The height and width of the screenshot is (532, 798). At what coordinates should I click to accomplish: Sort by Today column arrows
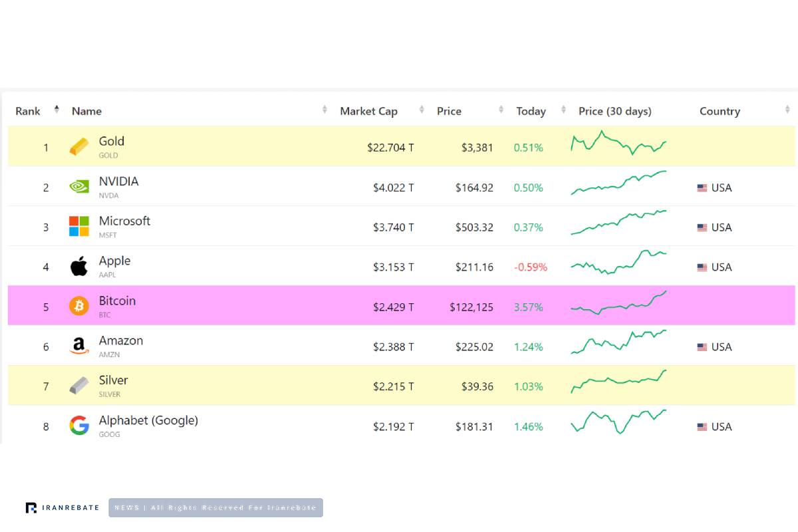click(563, 109)
